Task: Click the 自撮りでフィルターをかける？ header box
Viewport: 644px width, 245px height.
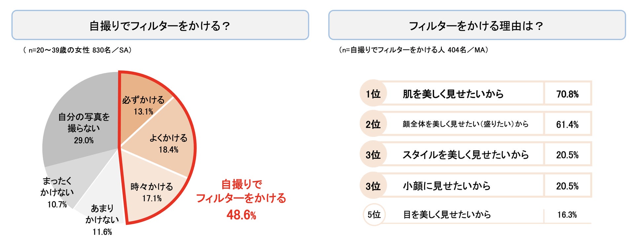Action: (160, 25)
